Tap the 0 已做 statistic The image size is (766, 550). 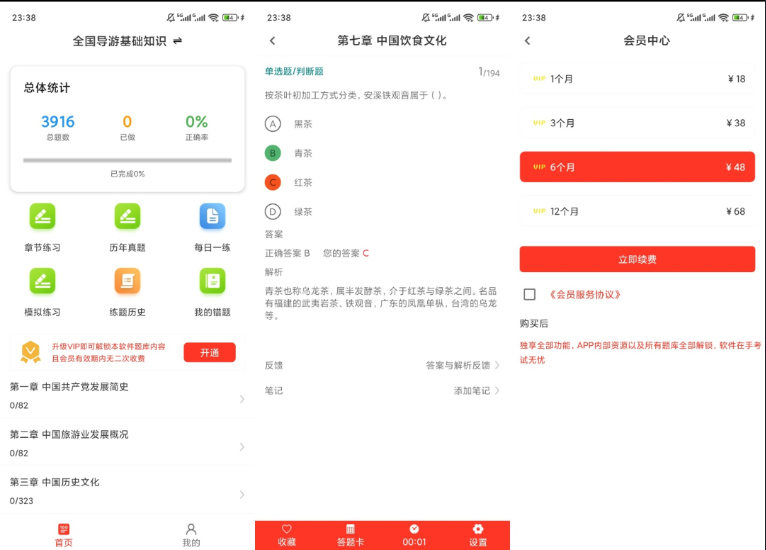[128, 127]
